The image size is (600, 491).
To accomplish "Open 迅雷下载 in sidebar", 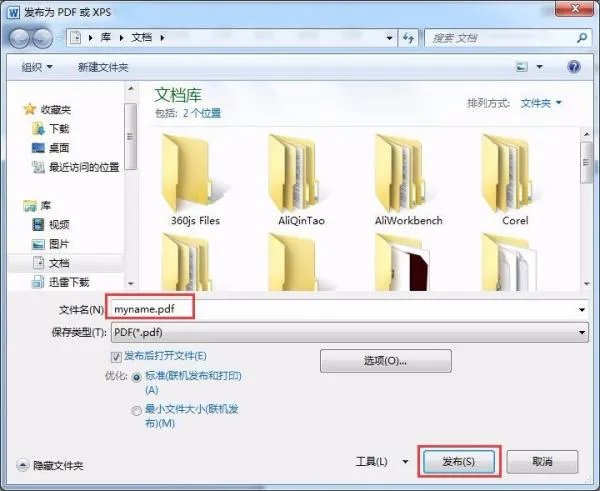I will [60, 282].
